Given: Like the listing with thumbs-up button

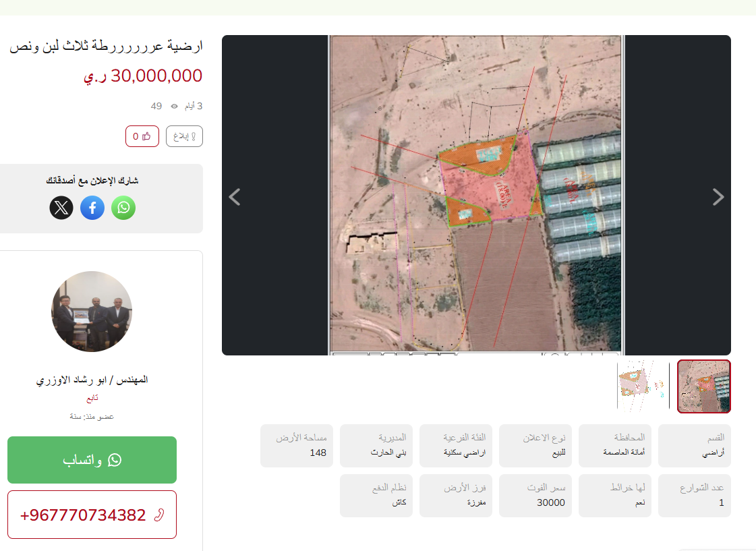Looking at the screenshot, I should [142, 136].
